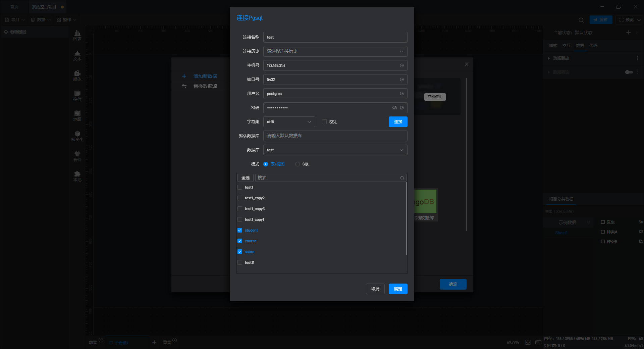Enable the SSL checkbox
The width and height of the screenshot is (644, 349).
(324, 122)
